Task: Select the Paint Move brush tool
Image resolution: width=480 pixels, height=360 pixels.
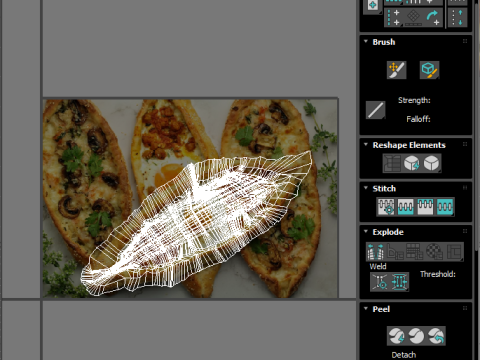Action: [396, 70]
